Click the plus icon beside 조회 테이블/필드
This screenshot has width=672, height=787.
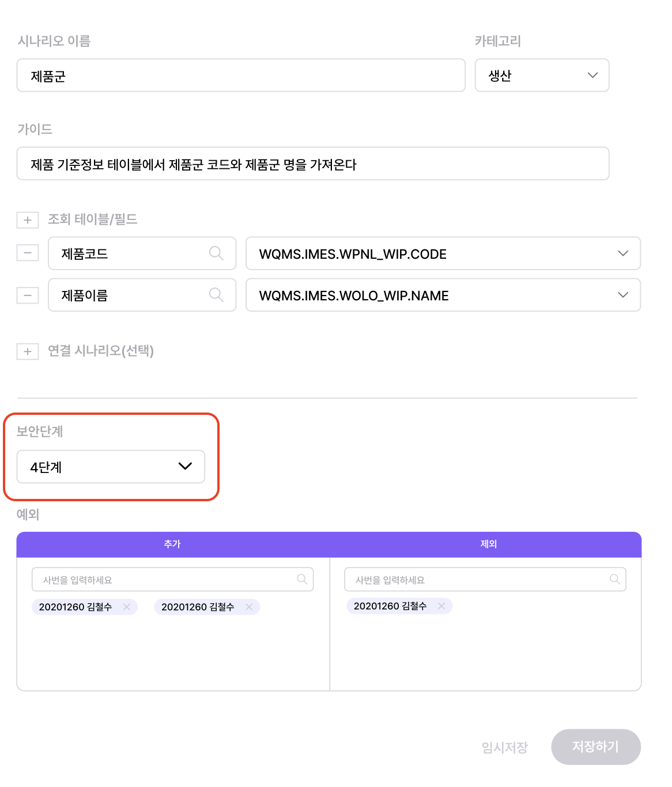point(27,220)
